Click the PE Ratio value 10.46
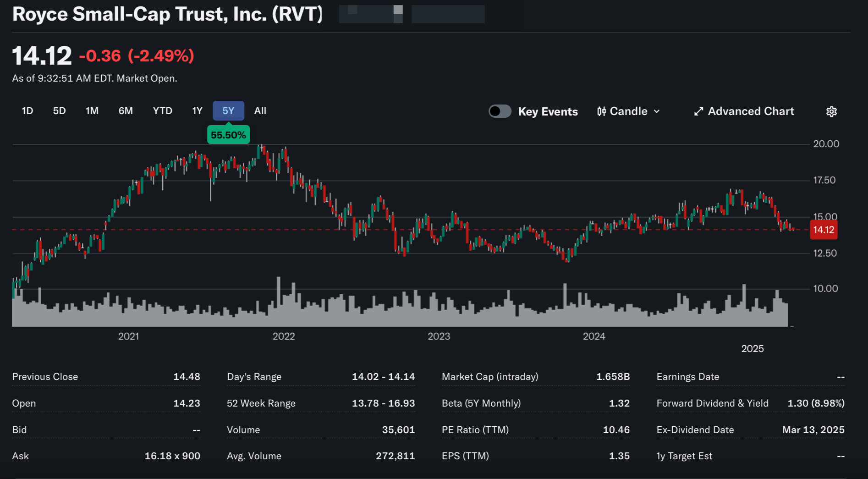Screen dimensions: 868x479 pyautogui.click(x=616, y=430)
